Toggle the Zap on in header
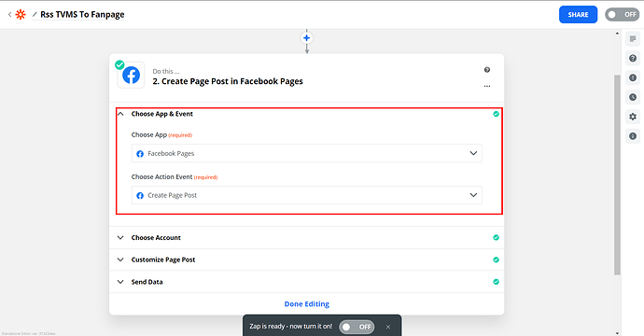This screenshot has height=336, width=644. tap(622, 15)
